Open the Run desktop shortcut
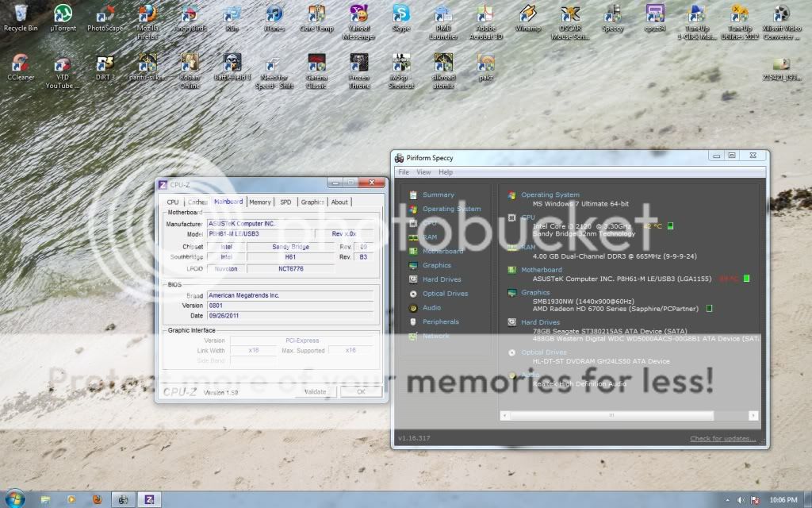The width and height of the screenshot is (812, 508). [x=232, y=18]
